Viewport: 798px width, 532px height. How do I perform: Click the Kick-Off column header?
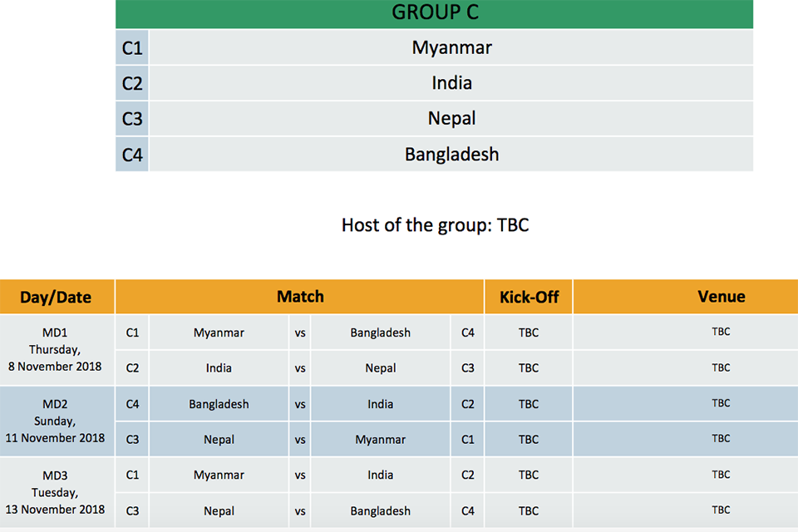pyautogui.click(x=529, y=297)
